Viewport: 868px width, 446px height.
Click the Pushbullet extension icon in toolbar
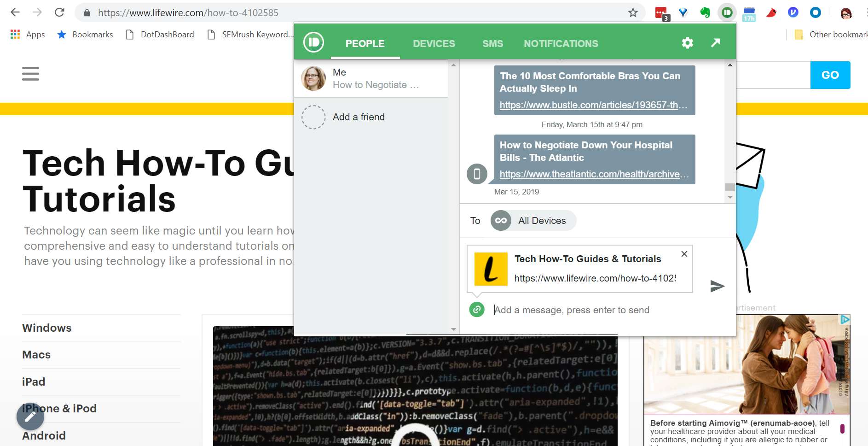(727, 12)
